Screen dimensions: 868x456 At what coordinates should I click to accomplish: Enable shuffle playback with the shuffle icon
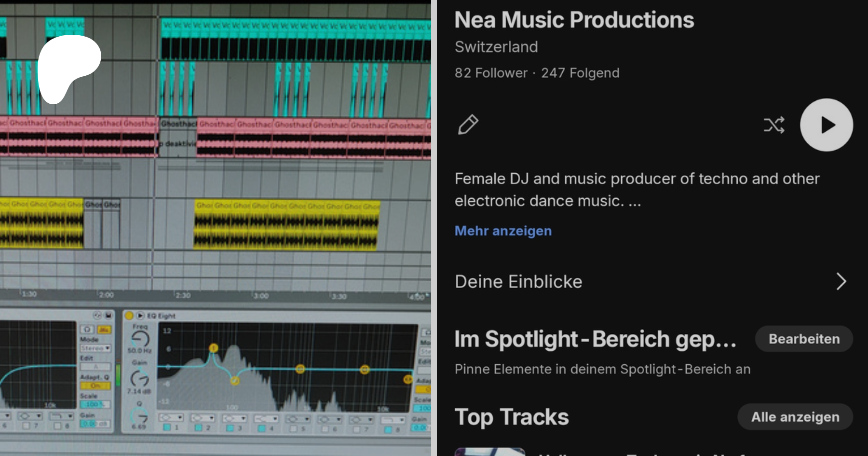point(774,125)
